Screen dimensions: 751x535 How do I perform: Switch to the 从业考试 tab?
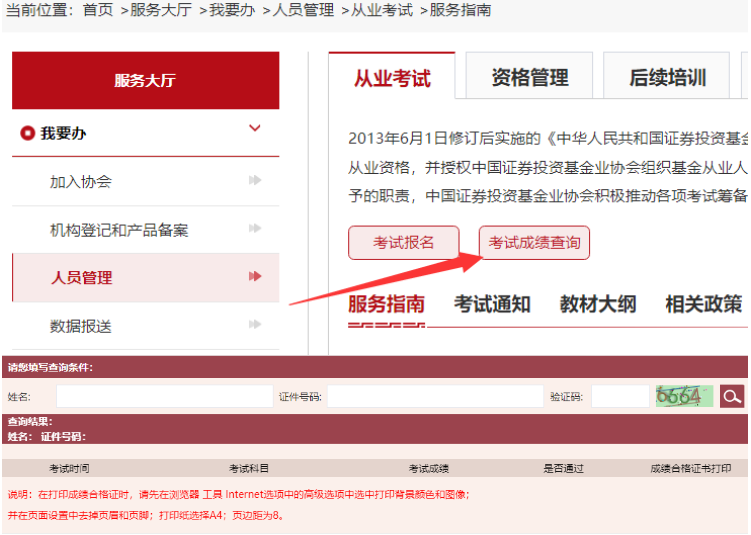coord(392,78)
